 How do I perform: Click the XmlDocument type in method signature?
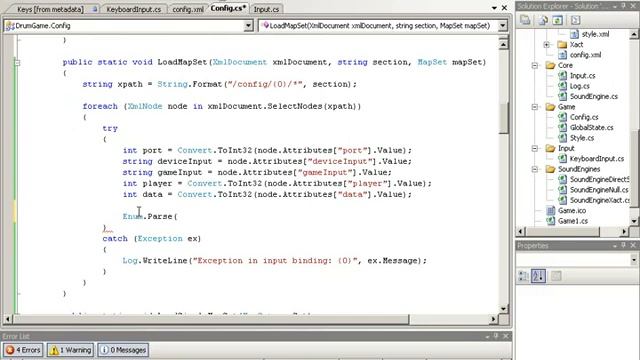[240, 62]
